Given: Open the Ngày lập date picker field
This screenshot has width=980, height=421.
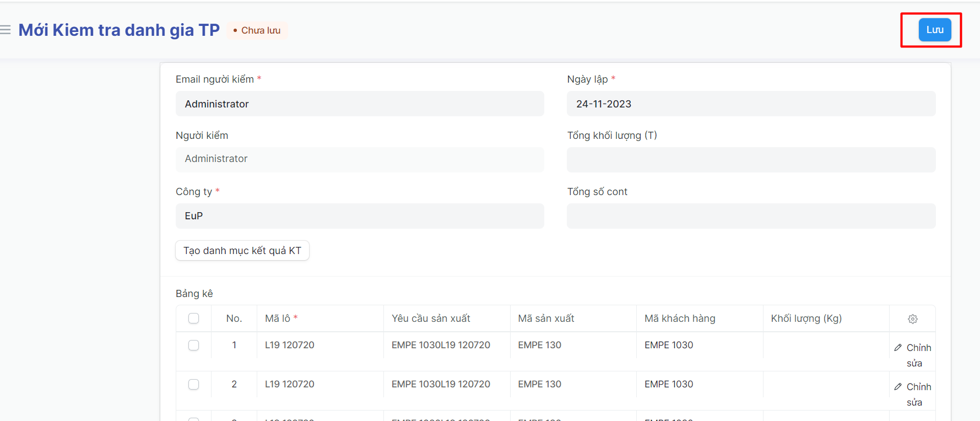Looking at the screenshot, I should pos(750,104).
